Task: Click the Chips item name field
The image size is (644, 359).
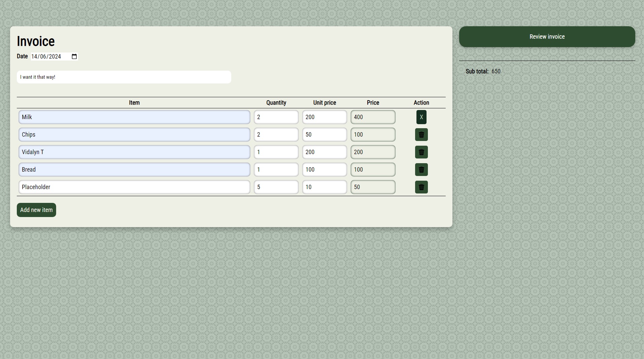Action: (x=134, y=135)
